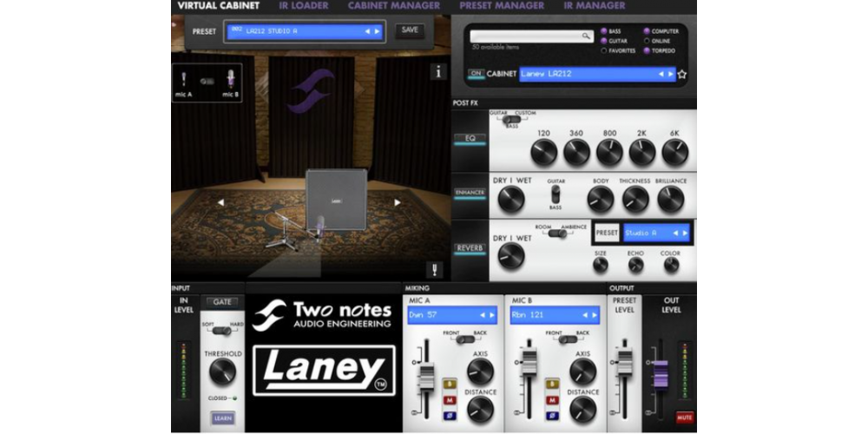The width and height of the screenshot is (868, 434).
Task: Open the info panel icon
Action: click(x=438, y=72)
